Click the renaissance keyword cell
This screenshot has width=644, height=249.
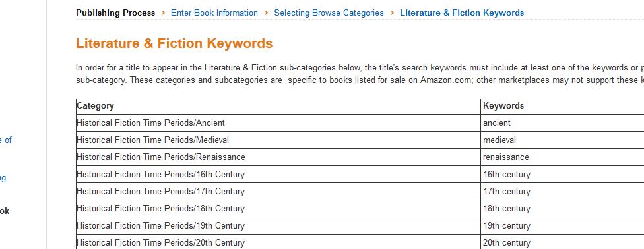pos(563,157)
